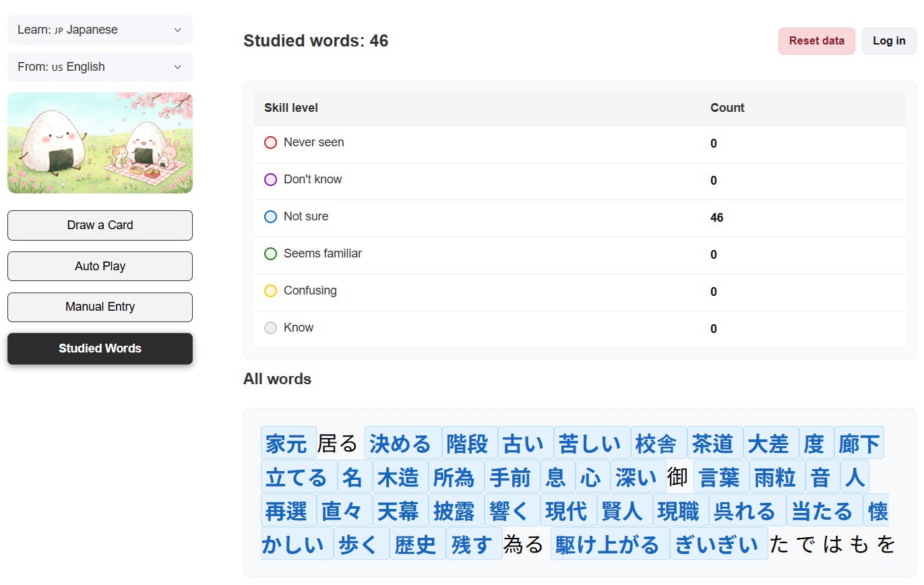Click the purple Don't know circle icon
The image size is (924, 585).
point(270,179)
